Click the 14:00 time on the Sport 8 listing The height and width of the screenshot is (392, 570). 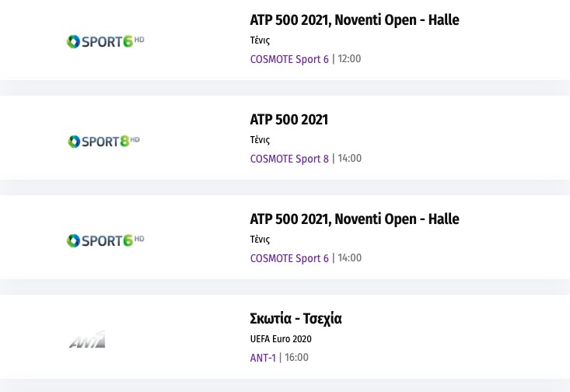pos(349,159)
